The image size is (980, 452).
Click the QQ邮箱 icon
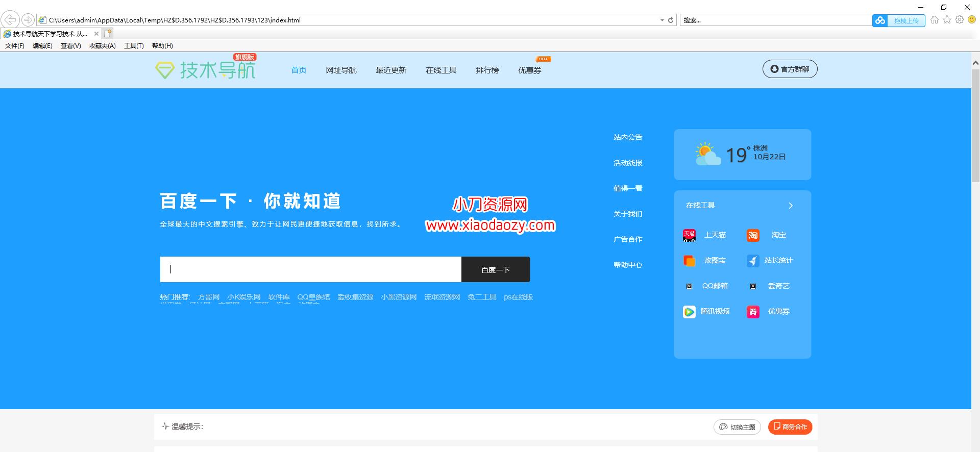[689, 286]
